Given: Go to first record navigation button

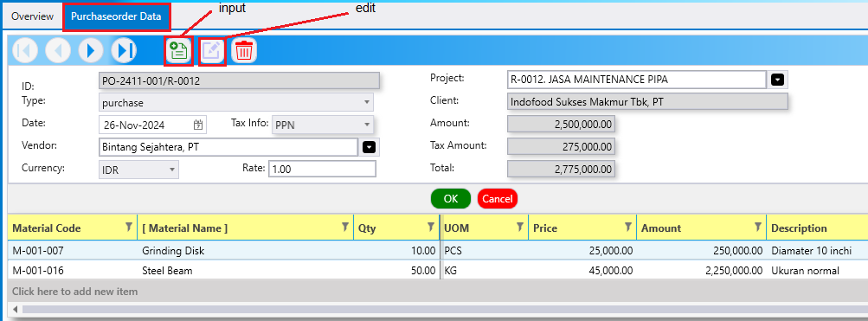Looking at the screenshot, I should (25, 51).
